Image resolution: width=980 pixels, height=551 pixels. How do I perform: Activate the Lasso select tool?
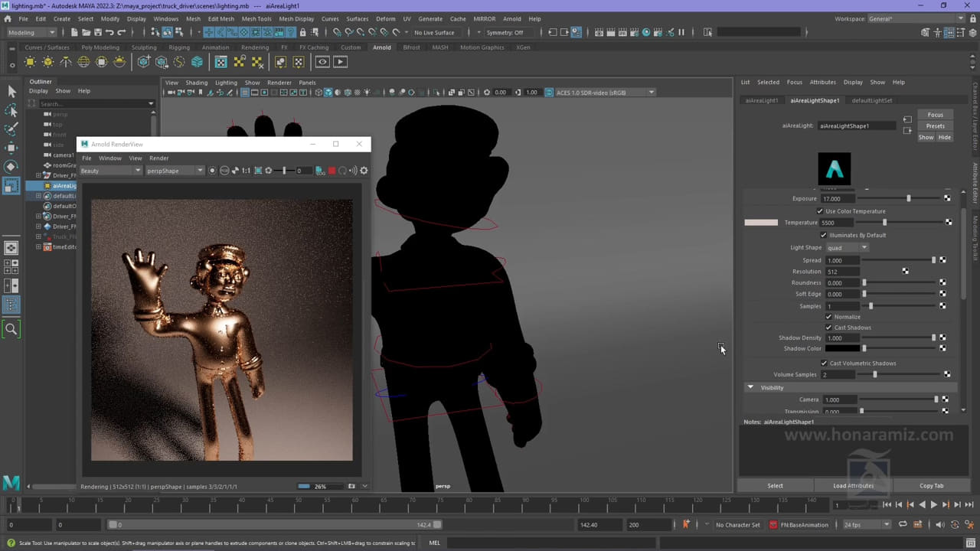coord(11,110)
